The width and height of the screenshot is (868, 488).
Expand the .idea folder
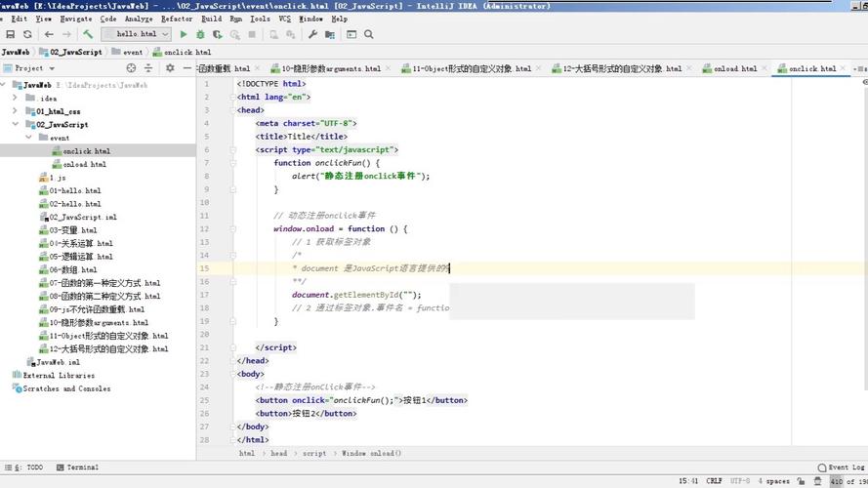[x=15, y=98]
